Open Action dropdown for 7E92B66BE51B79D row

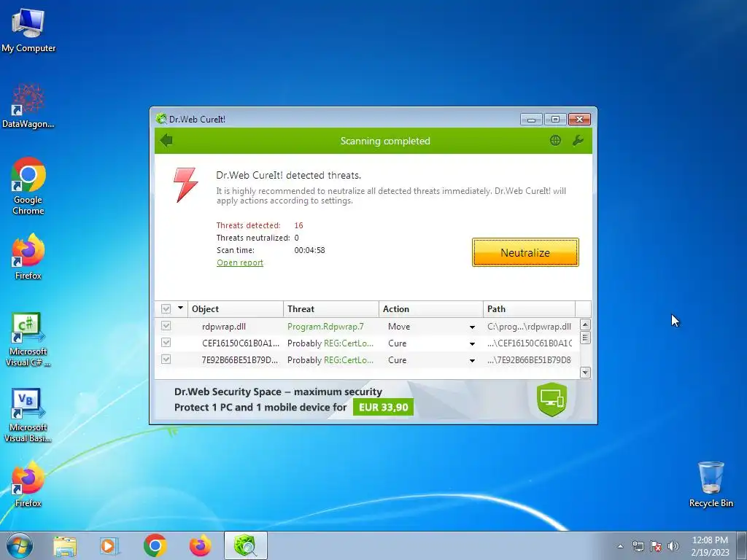click(472, 360)
